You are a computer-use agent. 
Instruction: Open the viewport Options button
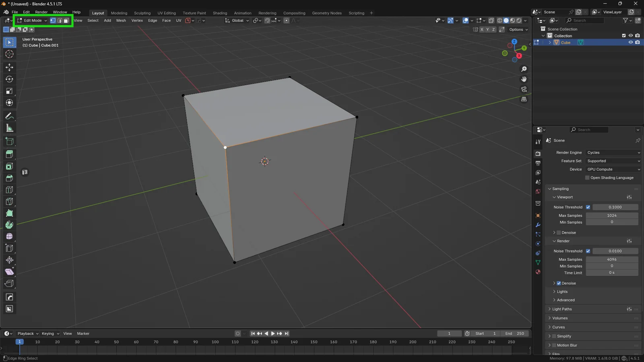click(518, 29)
